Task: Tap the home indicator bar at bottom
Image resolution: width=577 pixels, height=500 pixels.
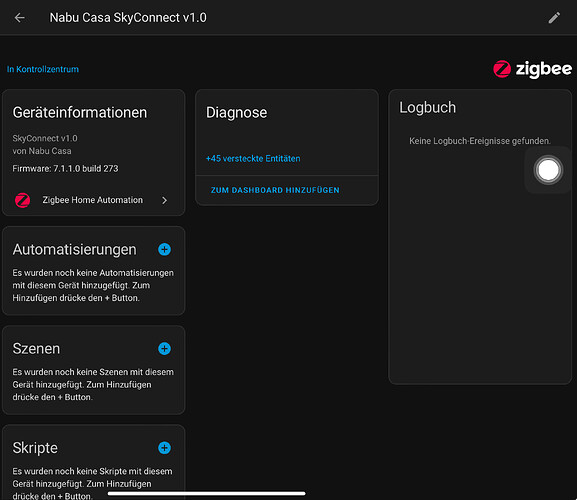Action: coord(206,493)
